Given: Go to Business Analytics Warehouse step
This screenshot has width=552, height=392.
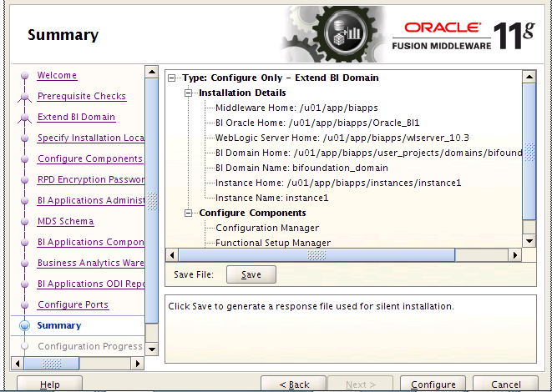Looking at the screenshot, I should (x=91, y=263).
